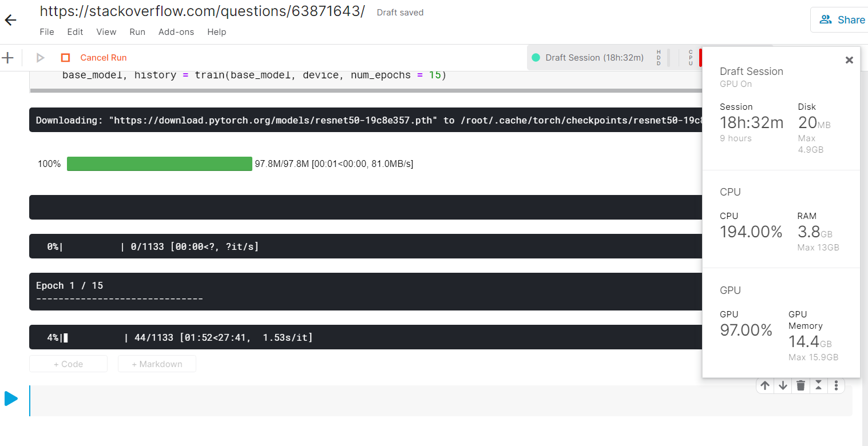Add a new cell with the plus icon

7,57
